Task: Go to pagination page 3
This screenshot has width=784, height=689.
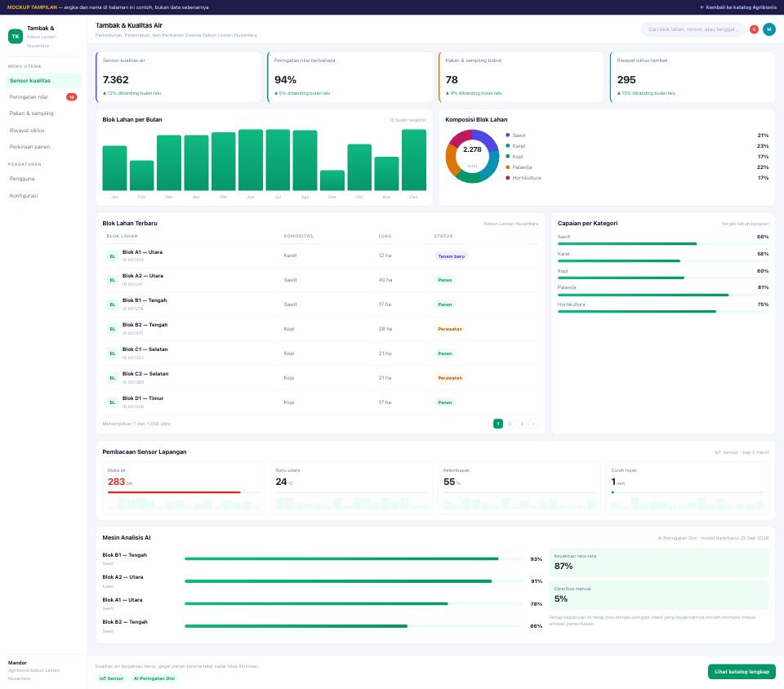Action: (x=522, y=424)
